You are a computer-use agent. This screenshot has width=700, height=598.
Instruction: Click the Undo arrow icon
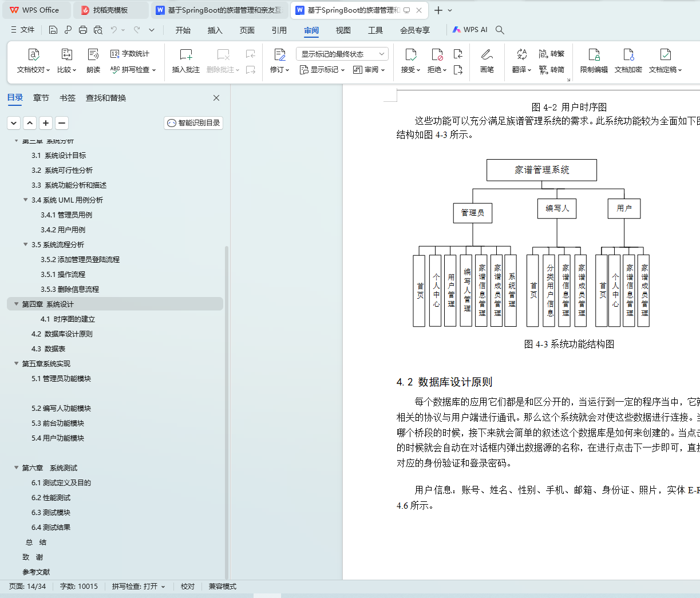[114, 30]
